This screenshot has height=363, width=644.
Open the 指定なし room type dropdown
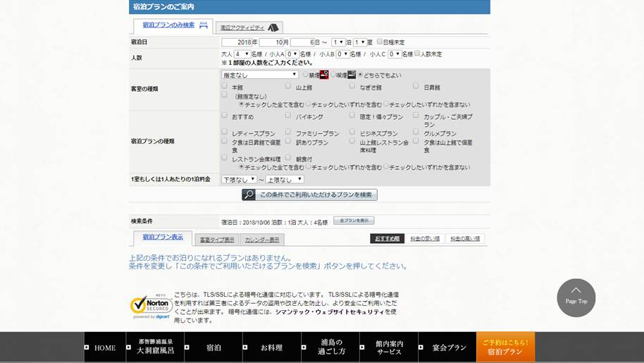click(x=259, y=75)
